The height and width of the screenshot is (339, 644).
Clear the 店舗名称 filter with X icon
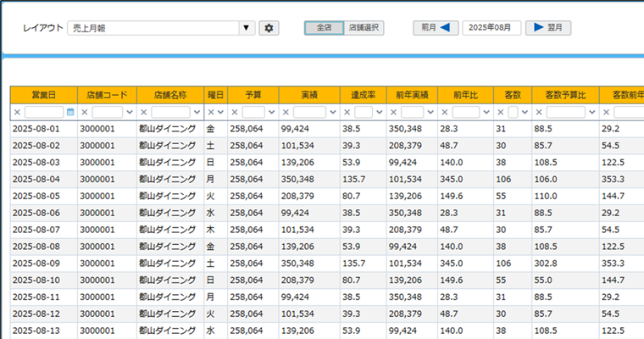[145, 112]
